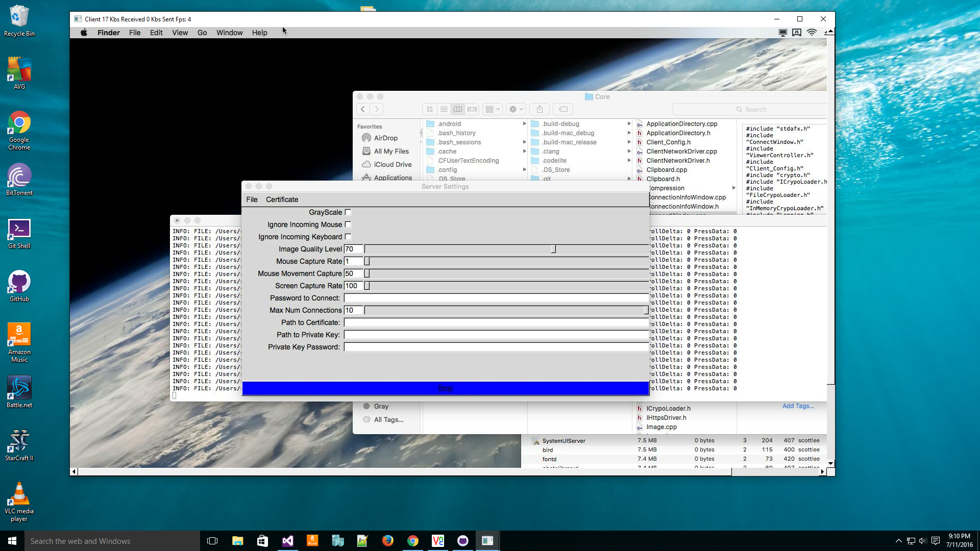
Task: Click the Image Quality Level slider handle
Action: (553, 249)
